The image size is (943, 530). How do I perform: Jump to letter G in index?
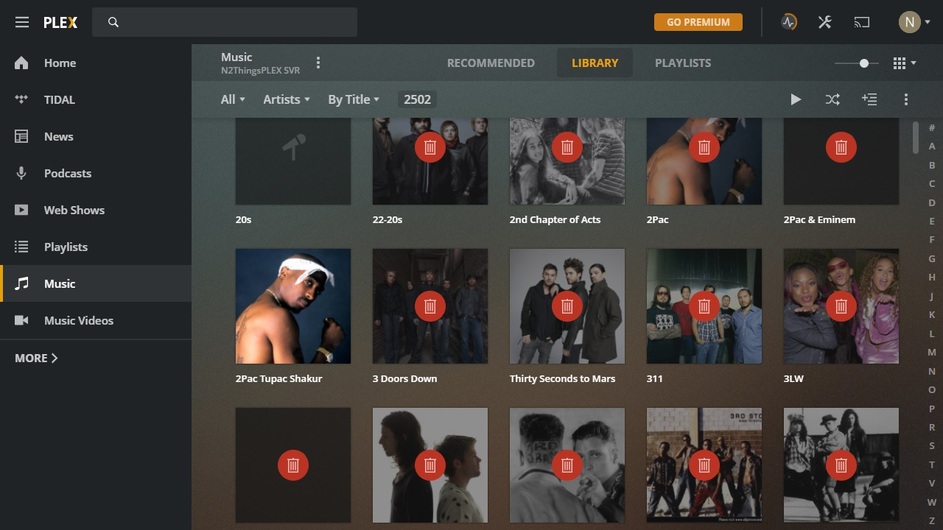pyautogui.click(x=932, y=259)
